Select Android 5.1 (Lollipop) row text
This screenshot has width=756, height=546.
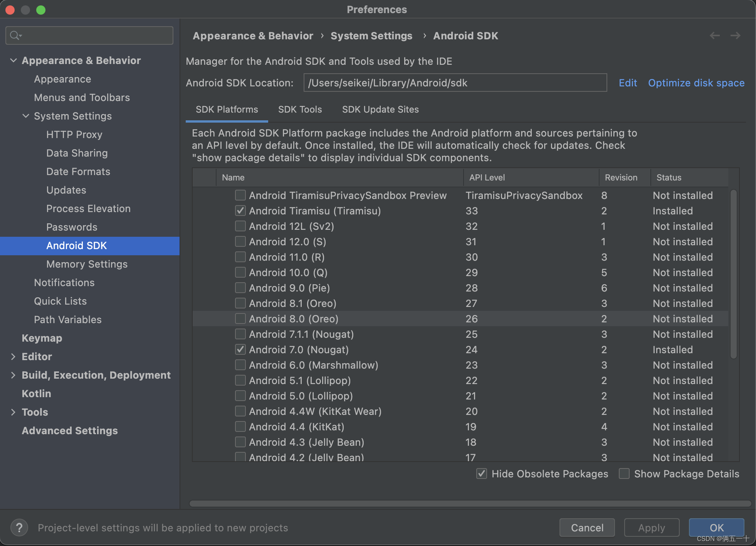[300, 380]
